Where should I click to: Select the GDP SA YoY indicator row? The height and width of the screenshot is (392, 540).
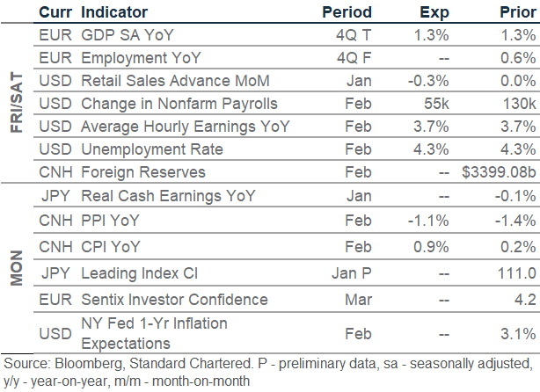128,37
